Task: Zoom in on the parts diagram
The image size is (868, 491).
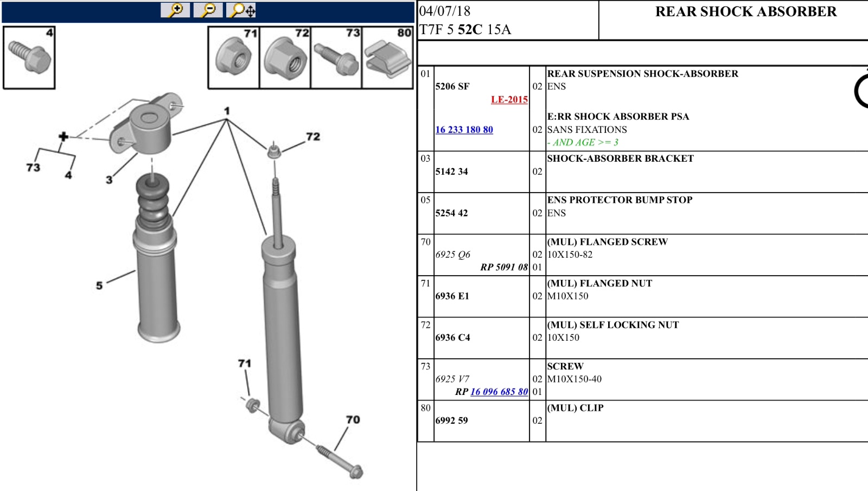Action: point(175,10)
